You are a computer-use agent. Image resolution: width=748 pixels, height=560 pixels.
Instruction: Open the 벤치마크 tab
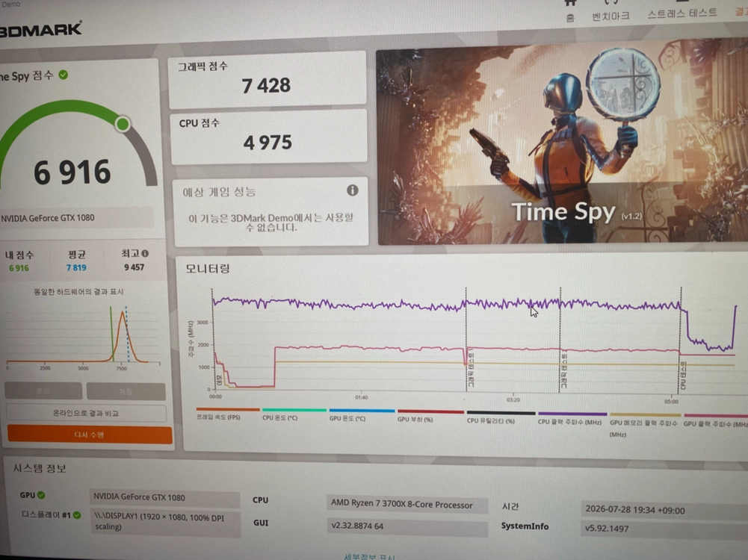pos(611,16)
